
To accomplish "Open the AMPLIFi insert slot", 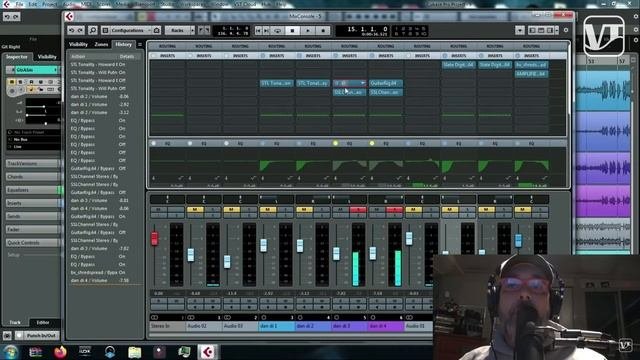I will tap(531, 74).
